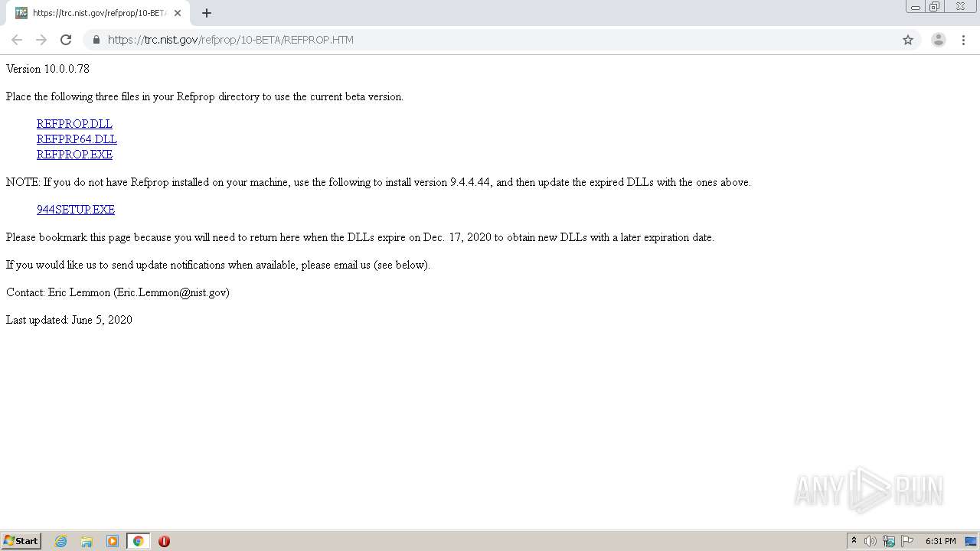
Task: Download the REFPROP.EXE file
Action: tap(74, 155)
